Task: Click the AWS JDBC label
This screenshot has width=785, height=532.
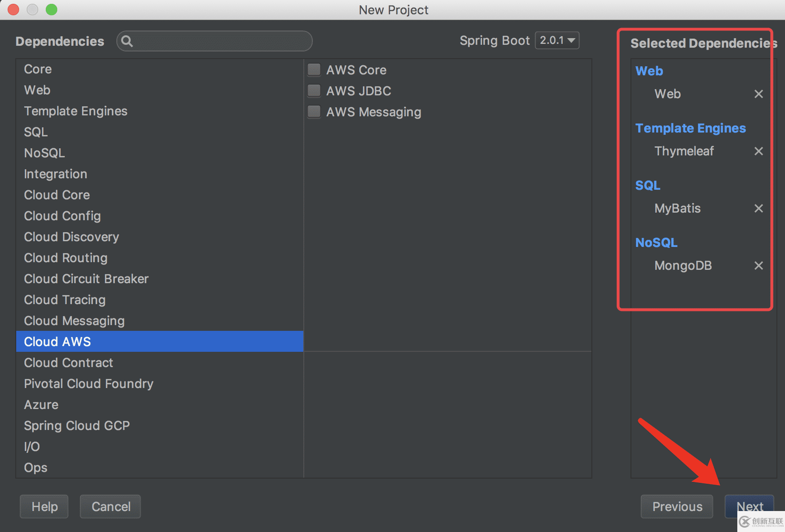Action: point(359,91)
